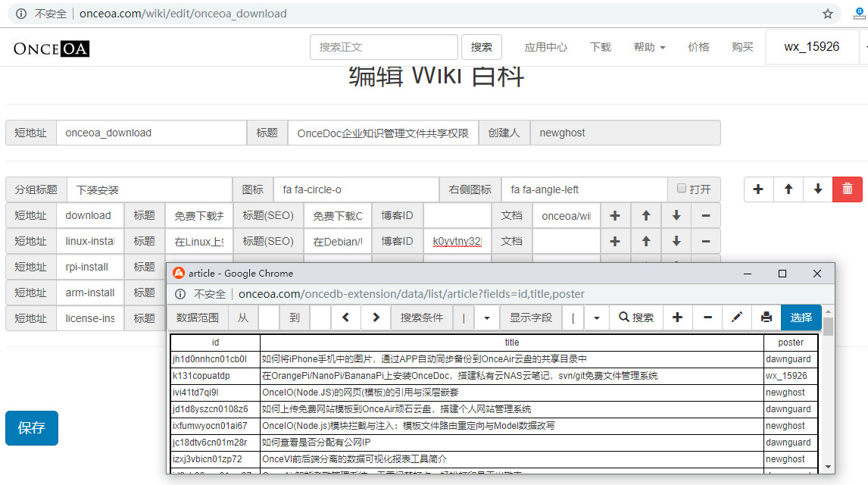This screenshot has width=868, height=485.
Task: Open 应用中心 in the navigation bar
Action: coord(545,47)
